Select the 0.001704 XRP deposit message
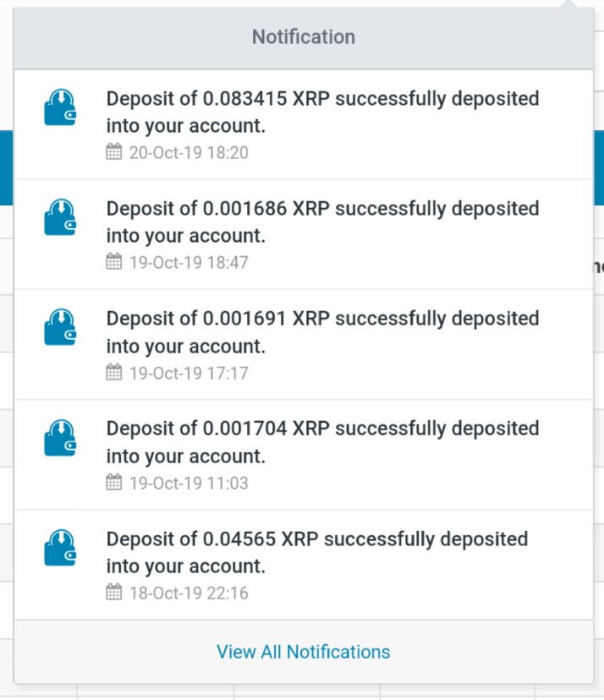Image resolution: width=604 pixels, height=700 pixels. point(322,442)
